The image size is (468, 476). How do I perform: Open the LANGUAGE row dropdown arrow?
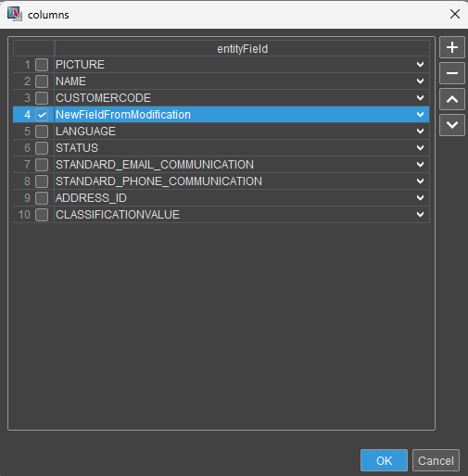coord(420,132)
